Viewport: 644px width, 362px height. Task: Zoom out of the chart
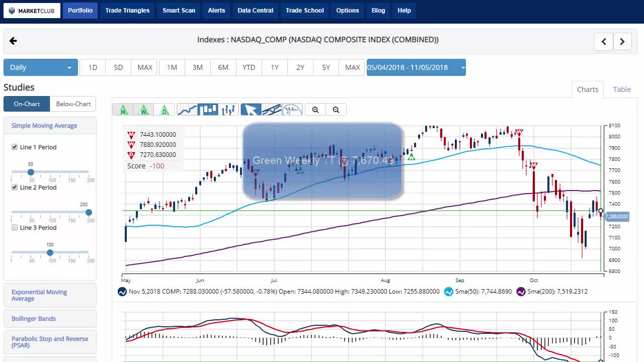pyautogui.click(x=336, y=110)
